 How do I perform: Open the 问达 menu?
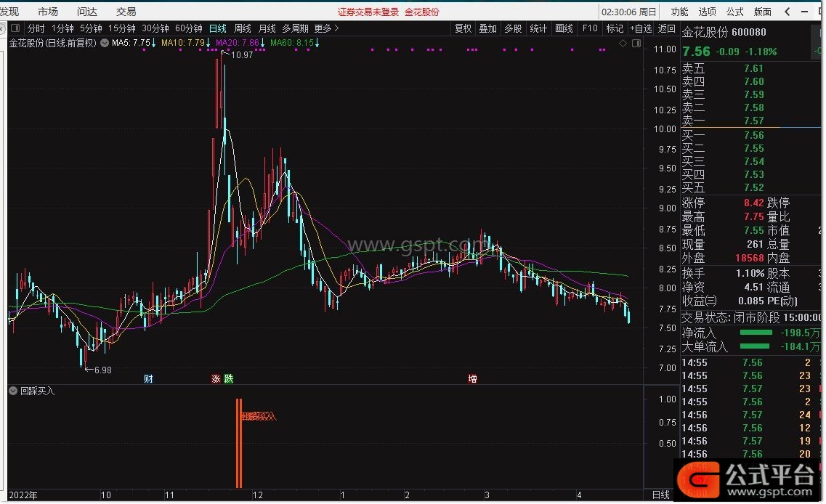pyautogui.click(x=87, y=12)
